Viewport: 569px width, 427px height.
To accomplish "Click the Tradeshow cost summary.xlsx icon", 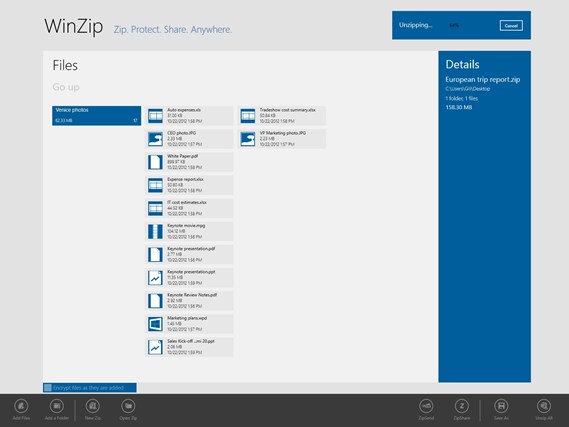I will 248,116.
